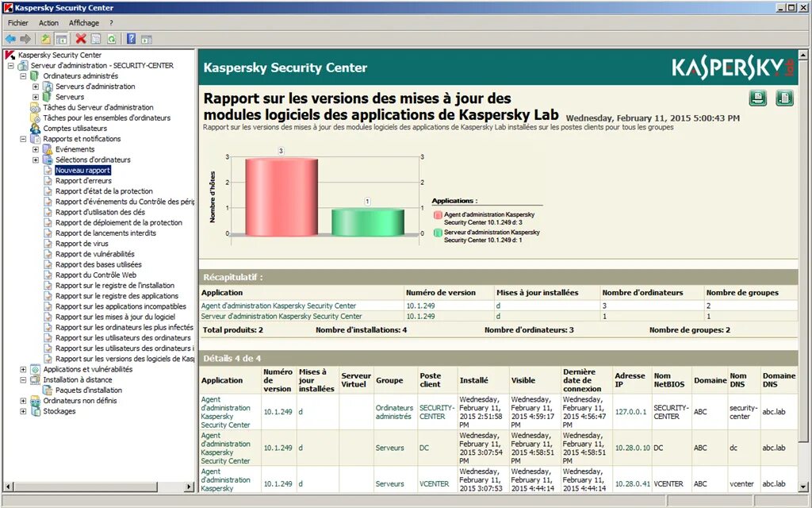Click the Tâches du Serveur d'administration icon
This screenshot has width=812, height=508.
(x=35, y=107)
